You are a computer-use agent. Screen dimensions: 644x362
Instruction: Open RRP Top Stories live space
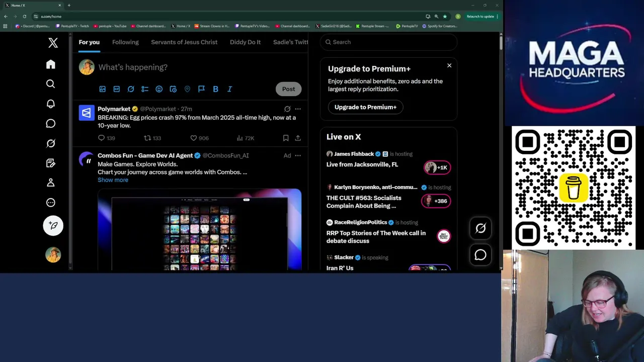pos(388,232)
